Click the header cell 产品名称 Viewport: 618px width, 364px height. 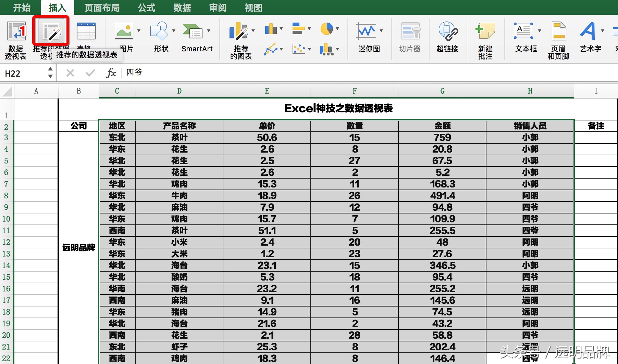pyautogui.click(x=179, y=126)
